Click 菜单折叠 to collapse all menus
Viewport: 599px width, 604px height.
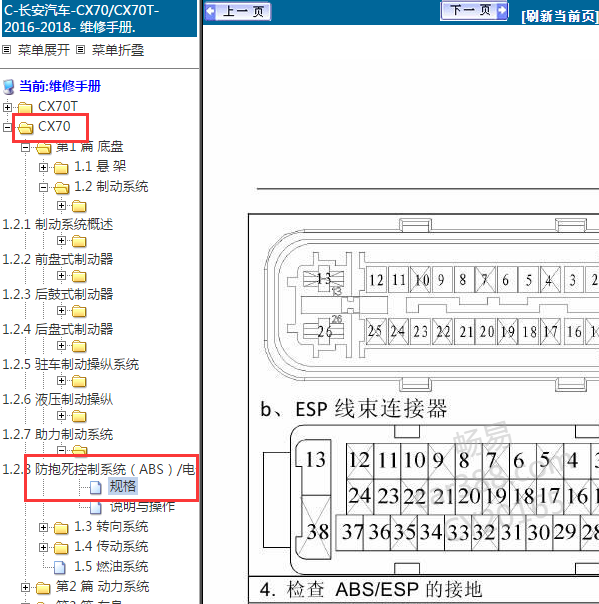click(x=118, y=50)
